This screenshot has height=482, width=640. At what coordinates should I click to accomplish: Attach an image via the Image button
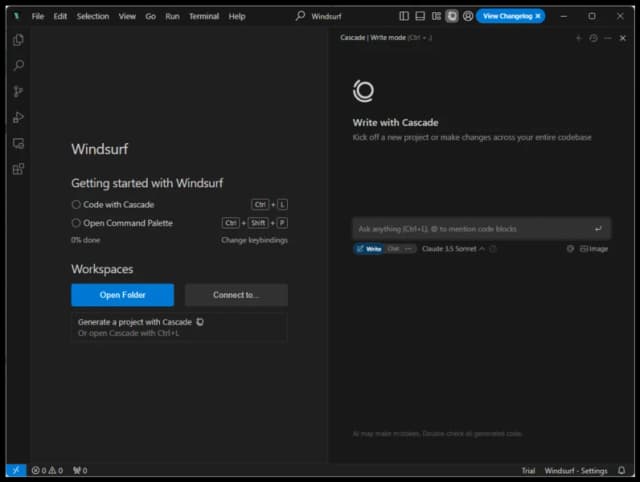594,249
